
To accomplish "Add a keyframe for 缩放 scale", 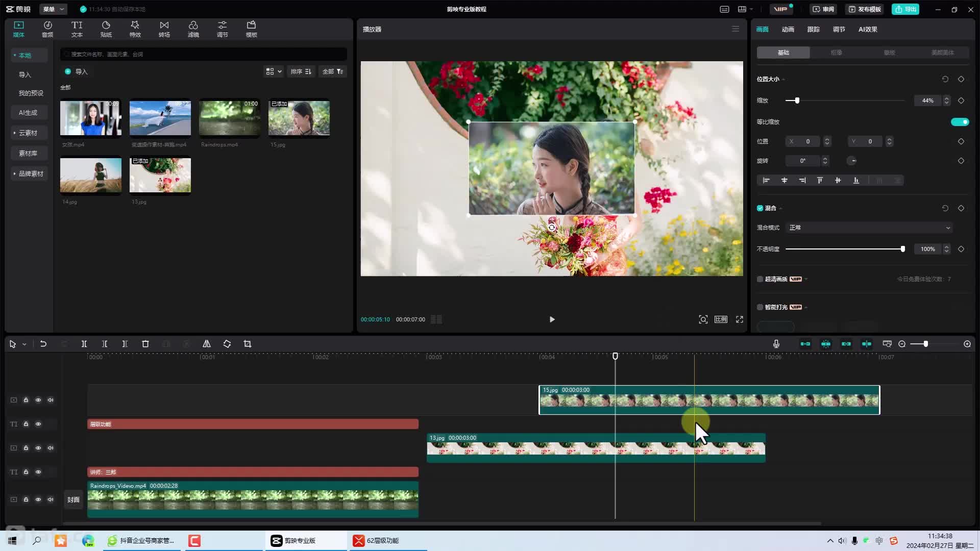I will pyautogui.click(x=961, y=101).
